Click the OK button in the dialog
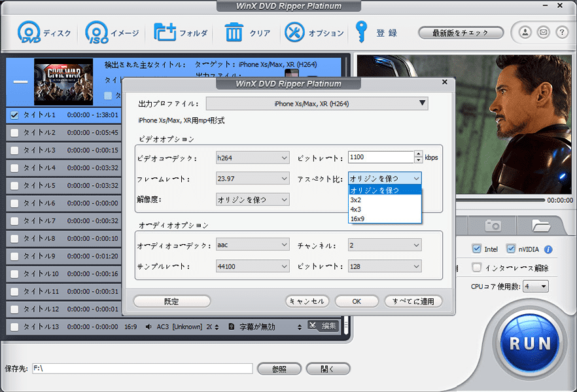The height and width of the screenshot is (392, 577). (357, 301)
